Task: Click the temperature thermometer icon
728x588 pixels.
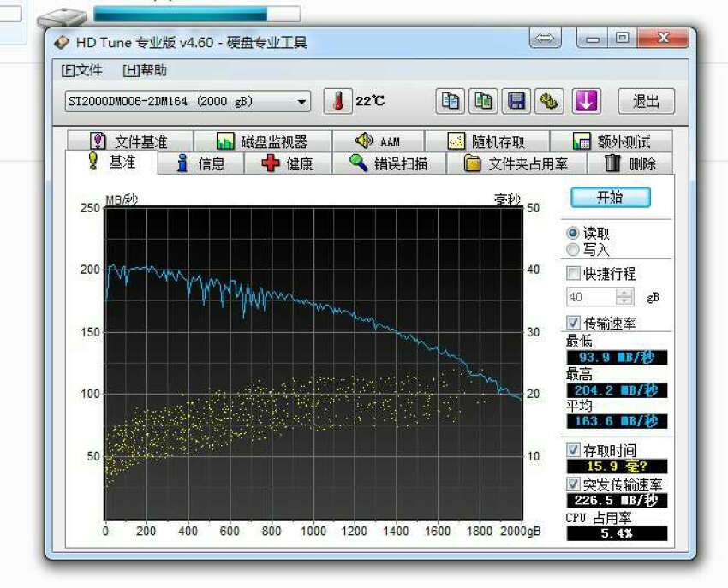Action: [338, 101]
